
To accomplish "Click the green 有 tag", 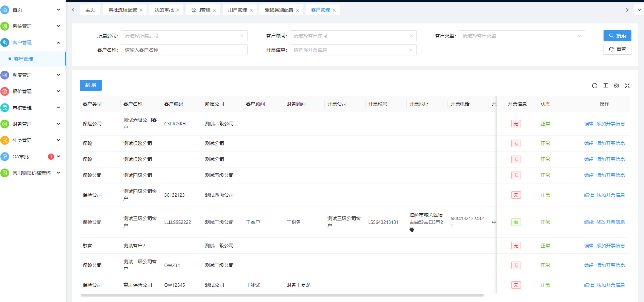I will click(516, 223).
